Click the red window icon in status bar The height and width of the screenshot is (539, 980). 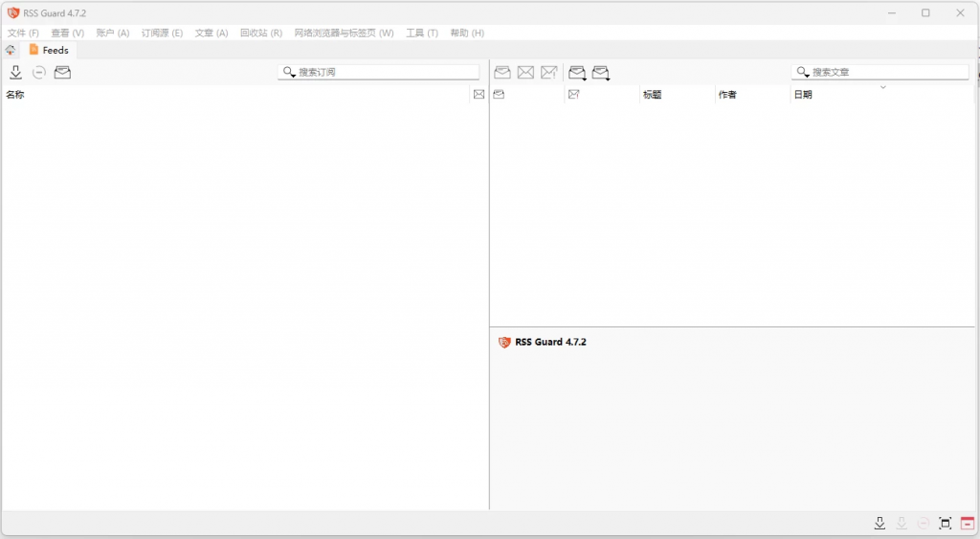pos(967,524)
